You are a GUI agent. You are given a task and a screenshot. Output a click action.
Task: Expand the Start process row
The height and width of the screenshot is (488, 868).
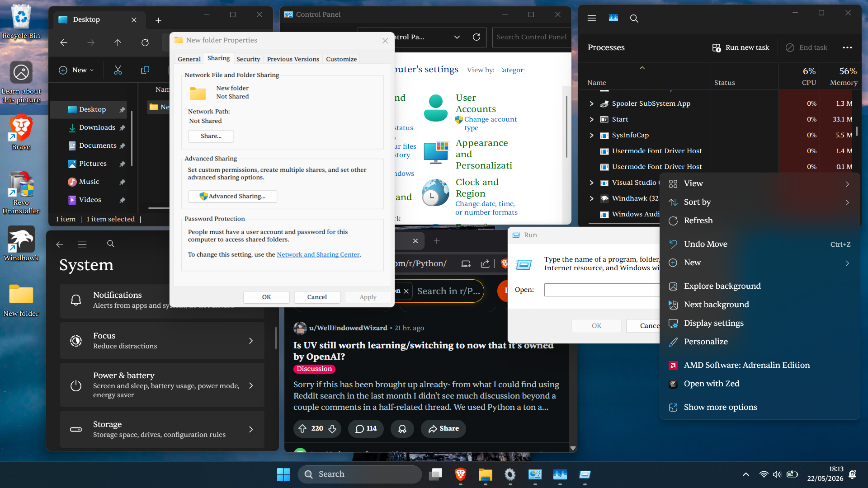pos(591,119)
